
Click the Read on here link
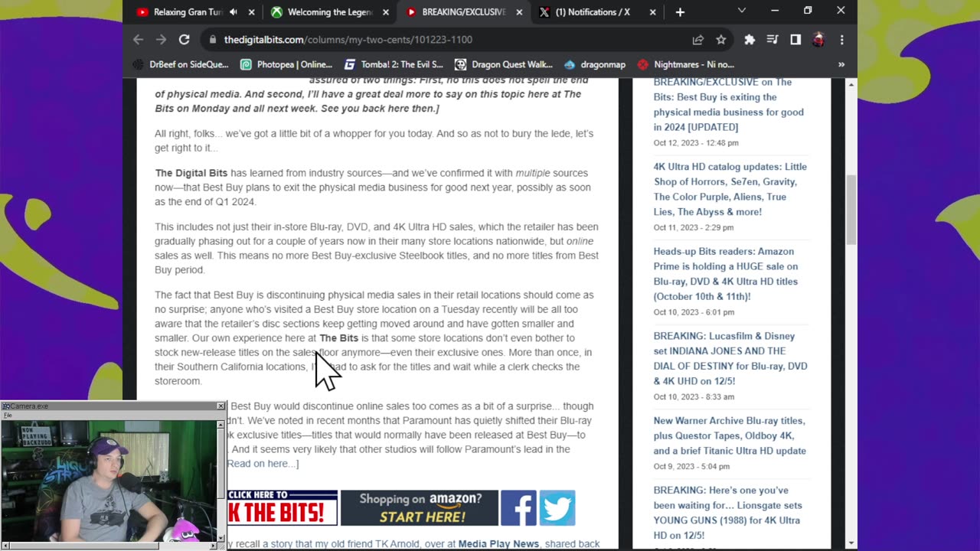pos(262,464)
